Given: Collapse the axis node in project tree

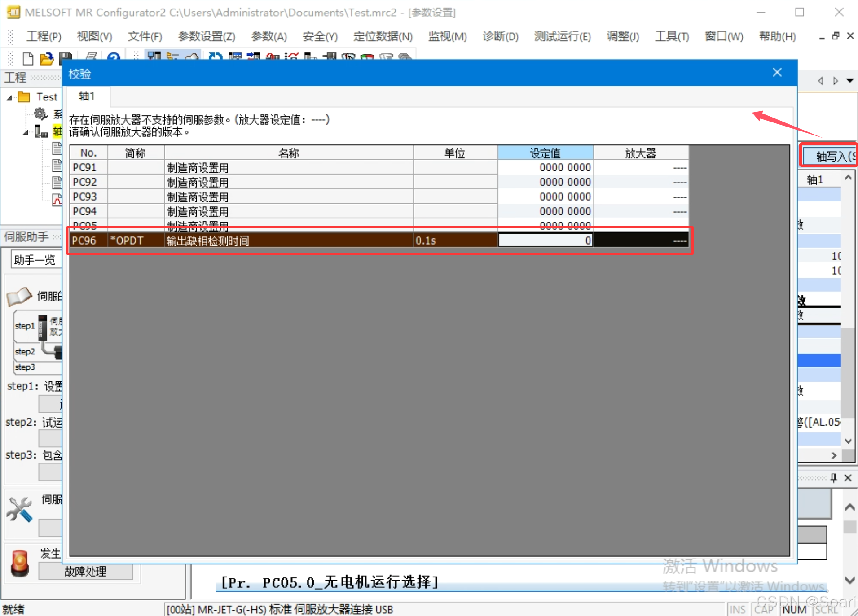Looking at the screenshot, I should click(26, 132).
